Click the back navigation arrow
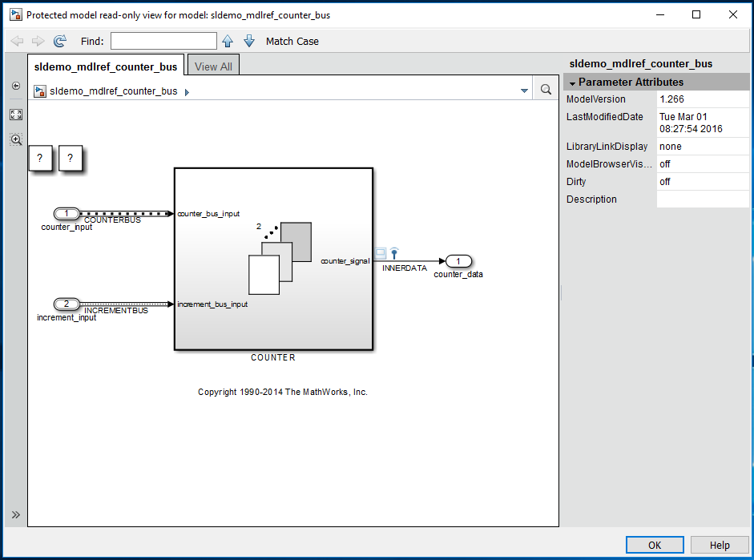This screenshot has width=754, height=560. point(17,42)
